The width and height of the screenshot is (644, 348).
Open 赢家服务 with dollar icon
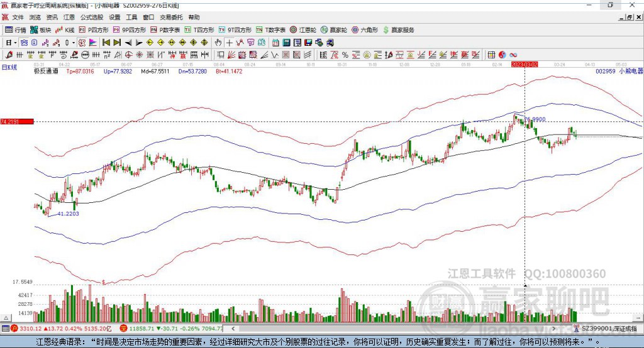[398, 30]
